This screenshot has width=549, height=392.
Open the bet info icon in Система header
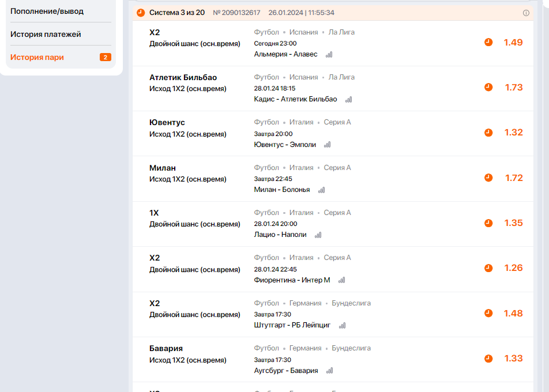(526, 13)
